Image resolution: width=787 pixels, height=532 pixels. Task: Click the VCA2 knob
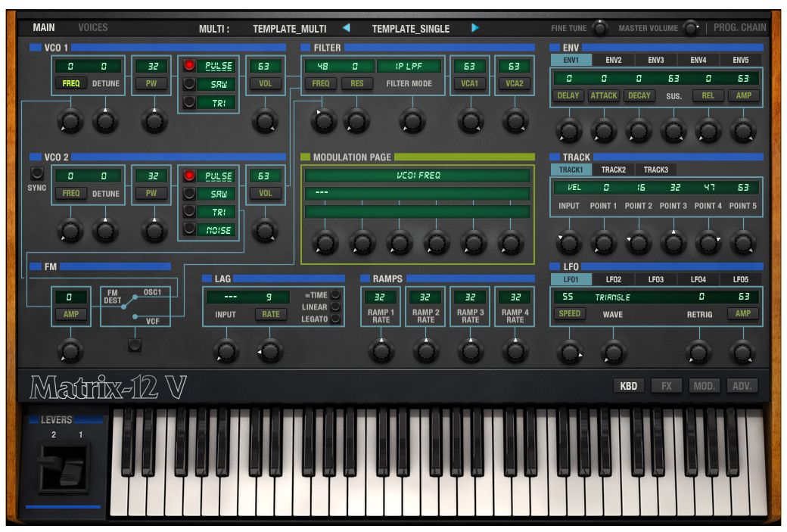click(x=515, y=121)
